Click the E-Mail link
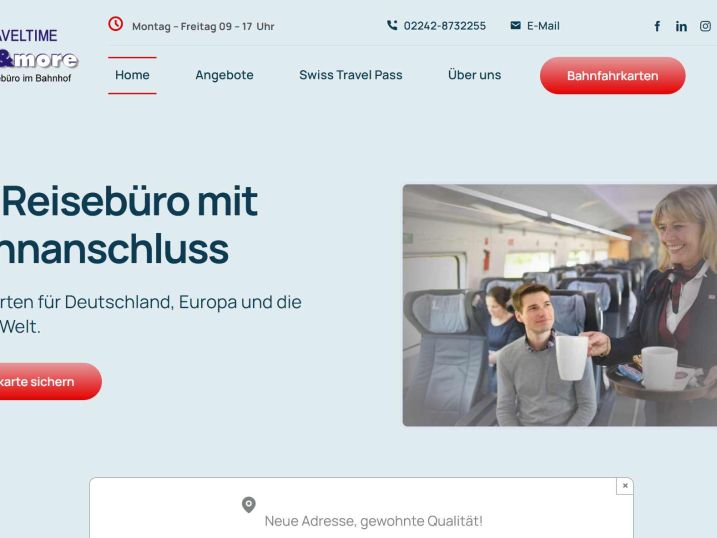The image size is (717, 538). click(x=543, y=26)
